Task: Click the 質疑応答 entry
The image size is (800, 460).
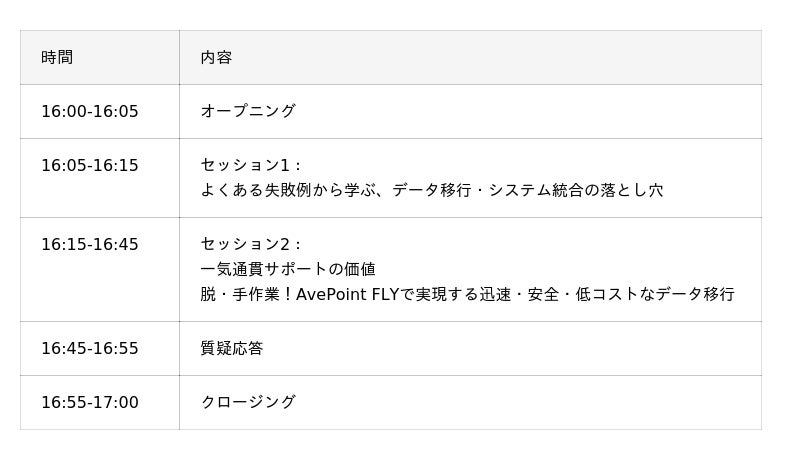Action: tap(232, 349)
